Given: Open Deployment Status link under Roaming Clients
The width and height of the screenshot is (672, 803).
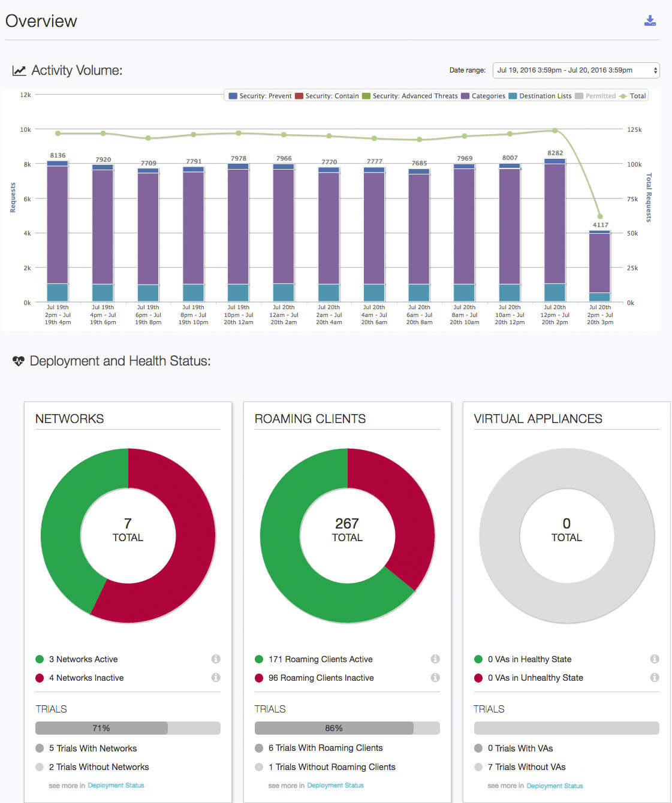Looking at the screenshot, I should [335, 785].
